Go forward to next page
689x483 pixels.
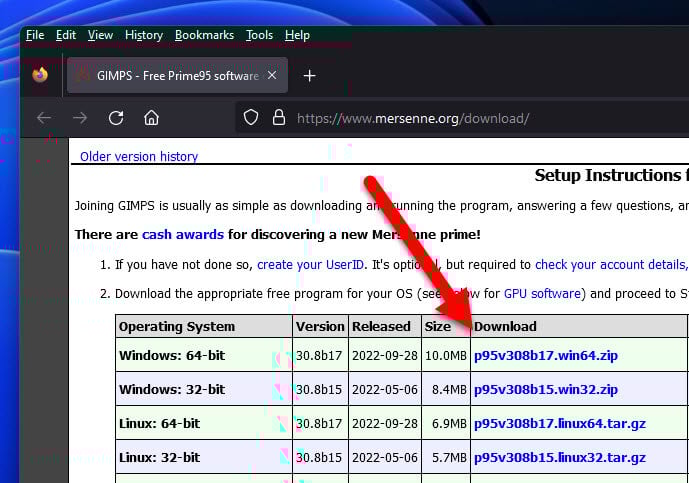tap(80, 118)
